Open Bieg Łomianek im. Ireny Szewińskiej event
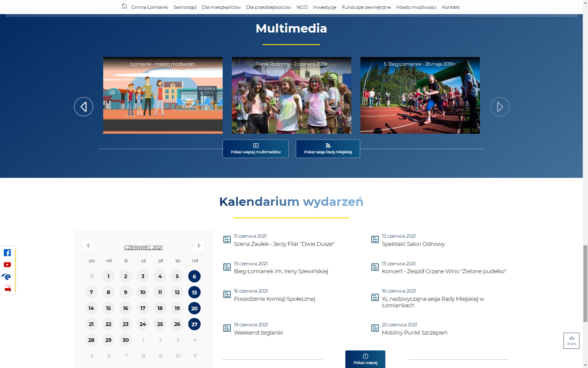Image resolution: width=588 pixels, height=368 pixels. pos(281,271)
